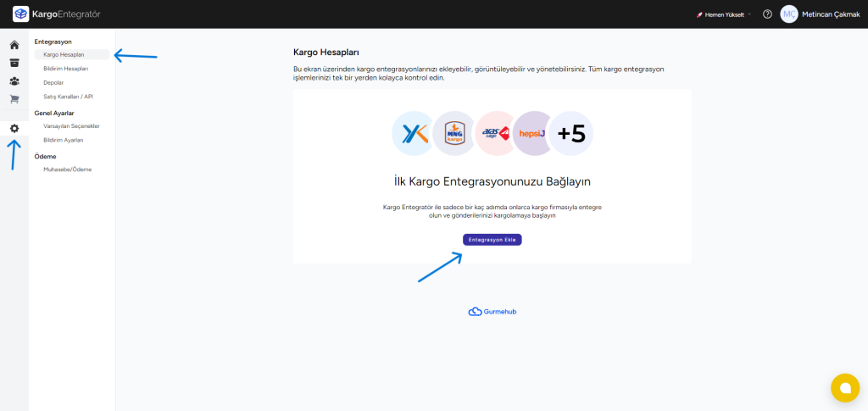Screen dimensions: 868x411
Task: Expand the Hemen Yükselt dropdown
Action: 723,14
